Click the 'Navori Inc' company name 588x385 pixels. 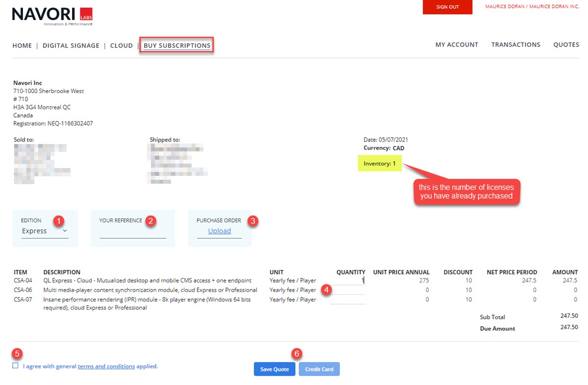pyautogui.click(x=27, y=83)
